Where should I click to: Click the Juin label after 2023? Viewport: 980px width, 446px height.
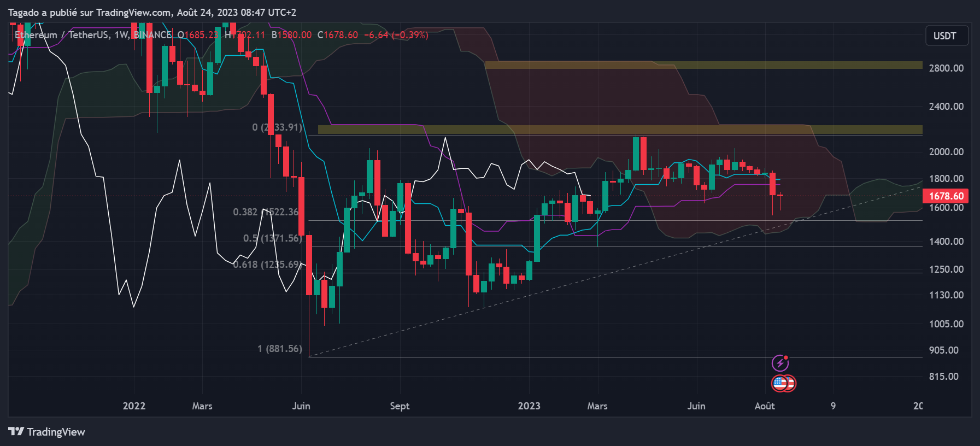pyautogui.click(x=696, y=406)
